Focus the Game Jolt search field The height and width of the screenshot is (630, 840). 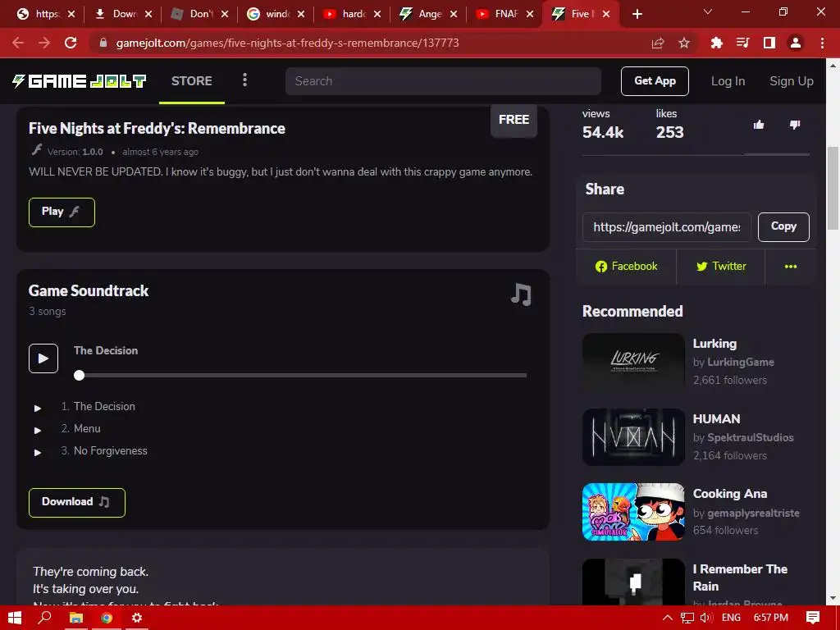pyautogui.click(x=443, y=81)
